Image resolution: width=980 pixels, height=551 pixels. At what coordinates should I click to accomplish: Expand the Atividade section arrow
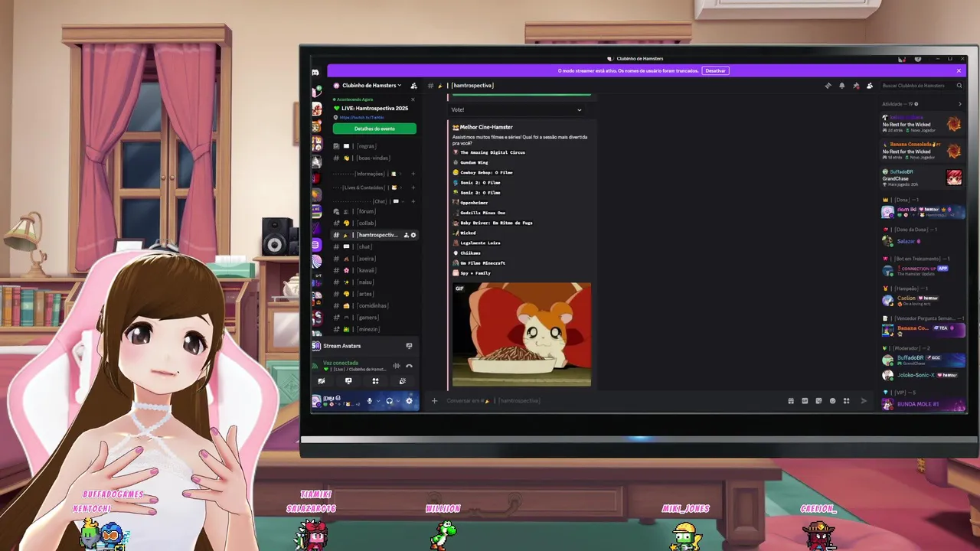pos(960,104)
